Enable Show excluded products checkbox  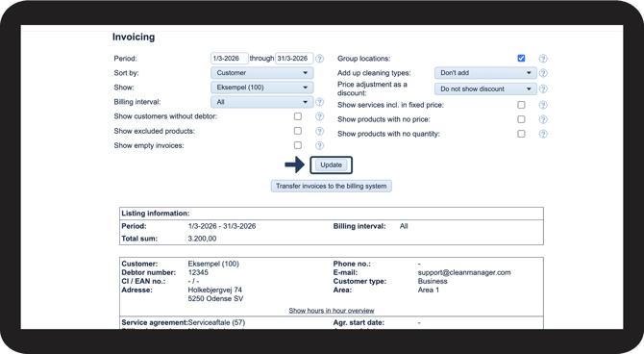[x=298, y=131]
